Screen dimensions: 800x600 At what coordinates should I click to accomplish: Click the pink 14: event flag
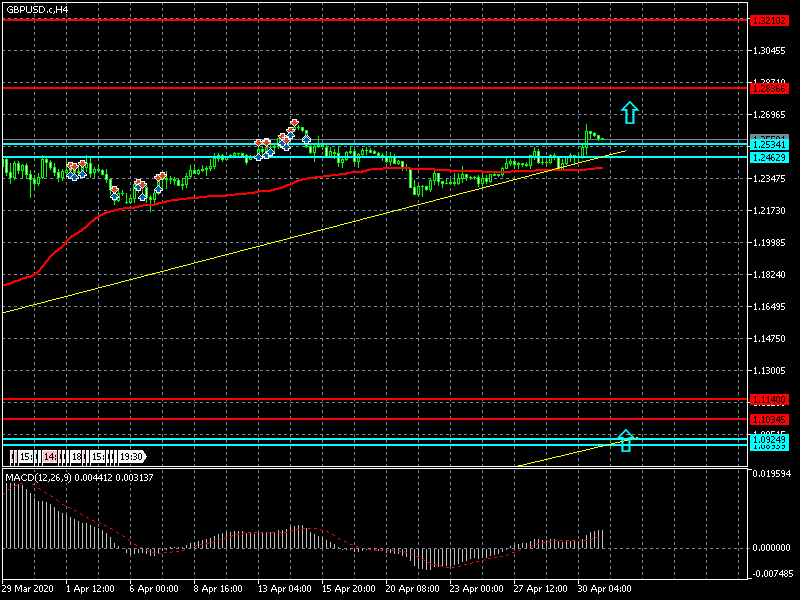(x=50, y=457)
